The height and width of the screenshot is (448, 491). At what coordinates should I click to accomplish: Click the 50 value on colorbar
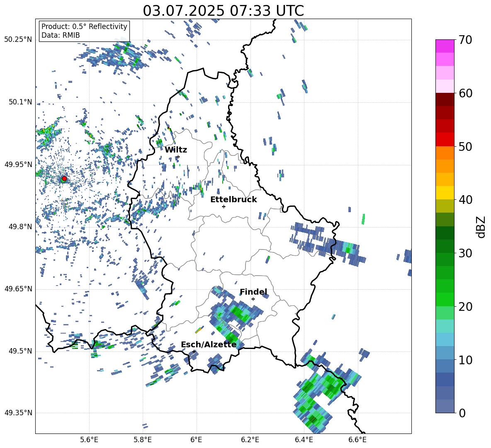tap(465, 147)
